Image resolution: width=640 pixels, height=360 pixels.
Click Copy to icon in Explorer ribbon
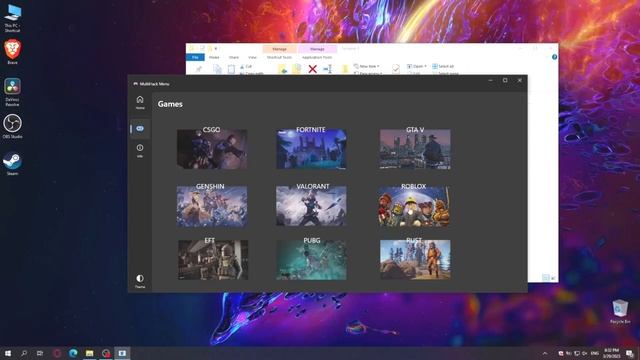tap(297, 69)
